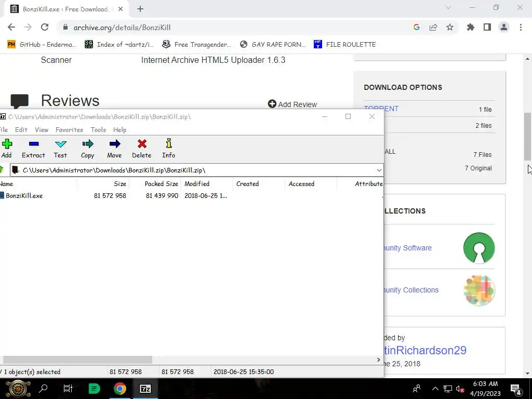
Task: Click the page vertical scrollbar thumb
Action: pyautogui.click(x=528, y=136)
